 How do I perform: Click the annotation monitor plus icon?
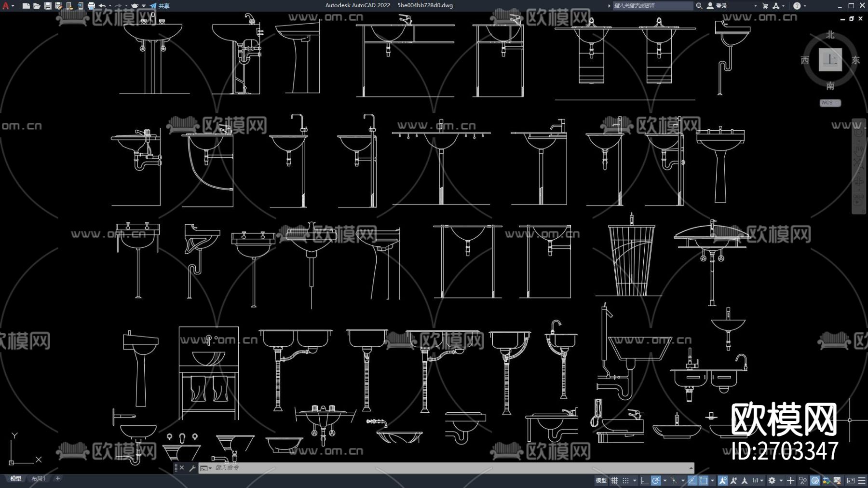[x=790, y=480]
